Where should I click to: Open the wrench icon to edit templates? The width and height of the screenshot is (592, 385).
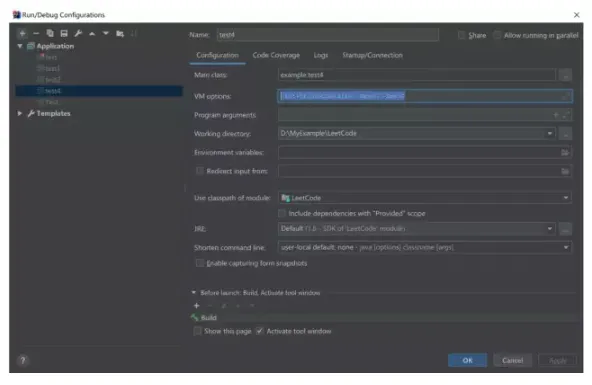pos(78,34)
